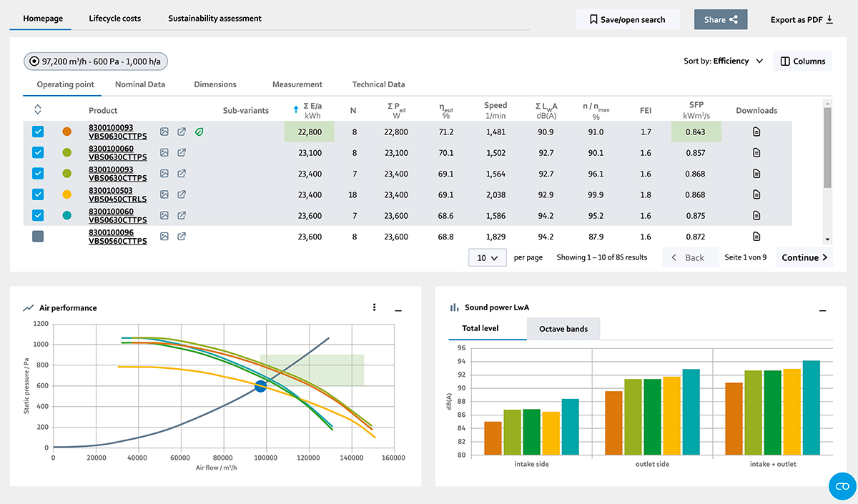Open image icon for 22,800 kWh row

164,132
